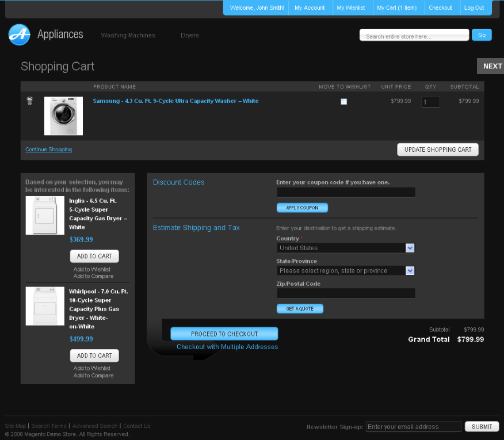Follow the Continue Shopping link
This screenshot has height=440, width=504.
coord(48,150)
